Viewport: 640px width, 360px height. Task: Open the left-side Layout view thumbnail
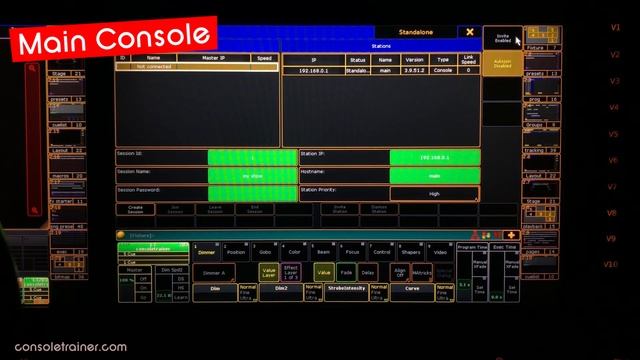[x=67, y=142]
